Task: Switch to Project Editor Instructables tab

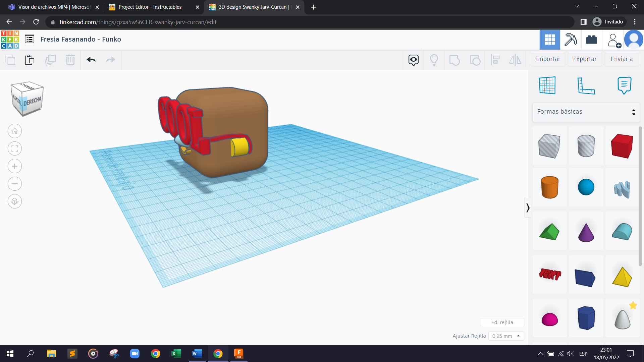Action: click(x=150, y=7)
